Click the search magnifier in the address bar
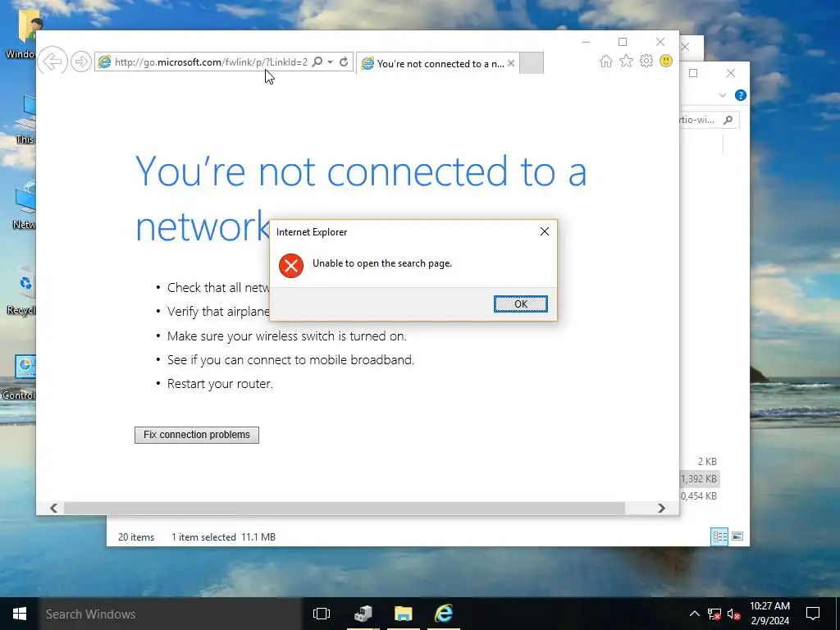840x630 pixels. pos(317,62)
